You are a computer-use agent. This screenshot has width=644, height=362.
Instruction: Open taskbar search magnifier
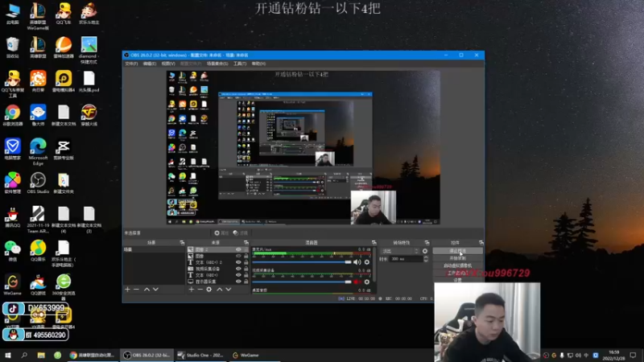(x=24, y=355)
